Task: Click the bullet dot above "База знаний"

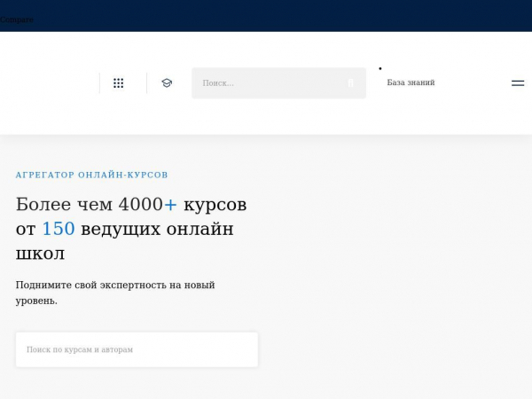Action: click(x=380, y=68)
